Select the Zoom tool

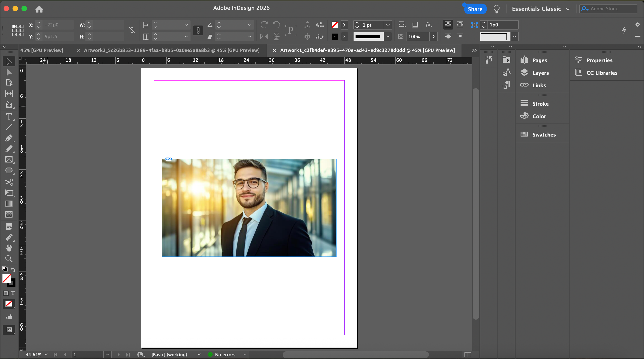[9, 259]
